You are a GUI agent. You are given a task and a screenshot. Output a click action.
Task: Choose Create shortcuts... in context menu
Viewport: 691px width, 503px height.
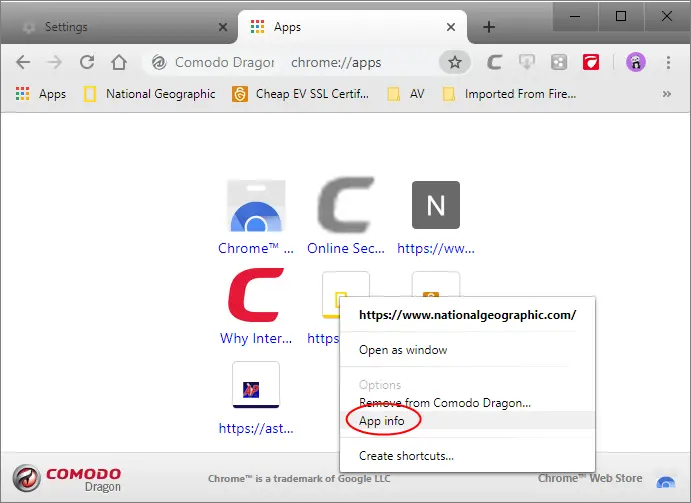[x=468, y=456]
